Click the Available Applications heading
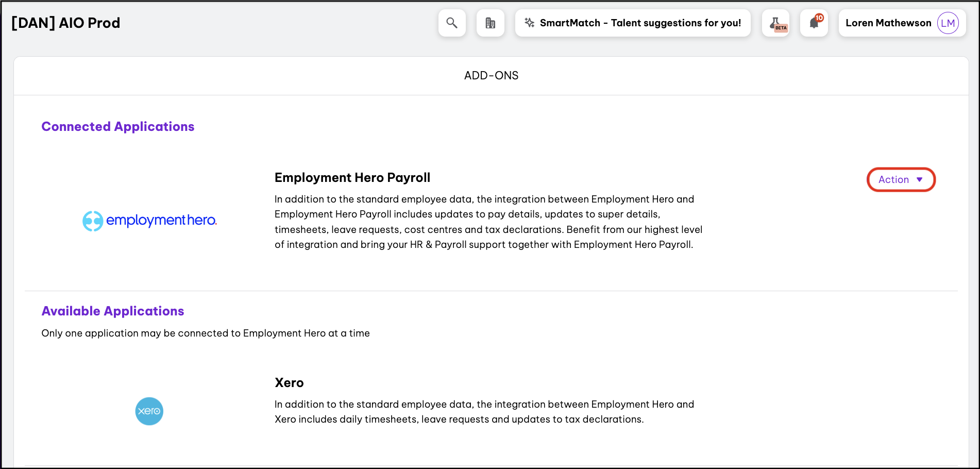This screenshot has width=980, height=469. click(113, 311)
